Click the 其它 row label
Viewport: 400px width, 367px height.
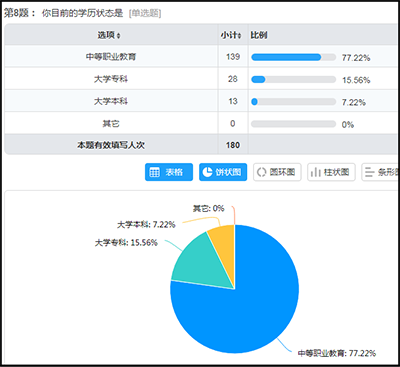click(x=111, y=124)
